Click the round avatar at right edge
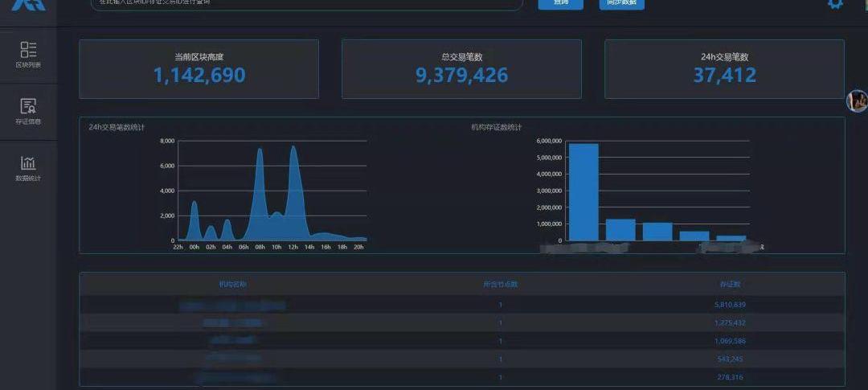The image size is (868, 390). 858,101
